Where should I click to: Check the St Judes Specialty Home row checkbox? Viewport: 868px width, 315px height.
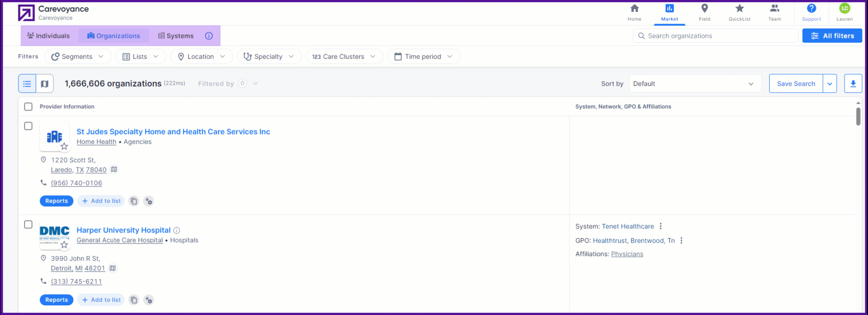(28, 126)
